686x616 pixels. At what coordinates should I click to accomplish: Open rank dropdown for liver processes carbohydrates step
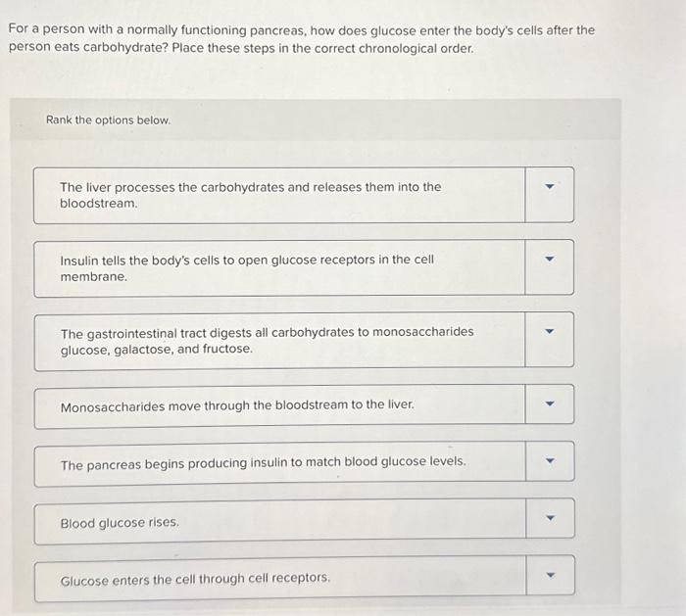point(550,195)
